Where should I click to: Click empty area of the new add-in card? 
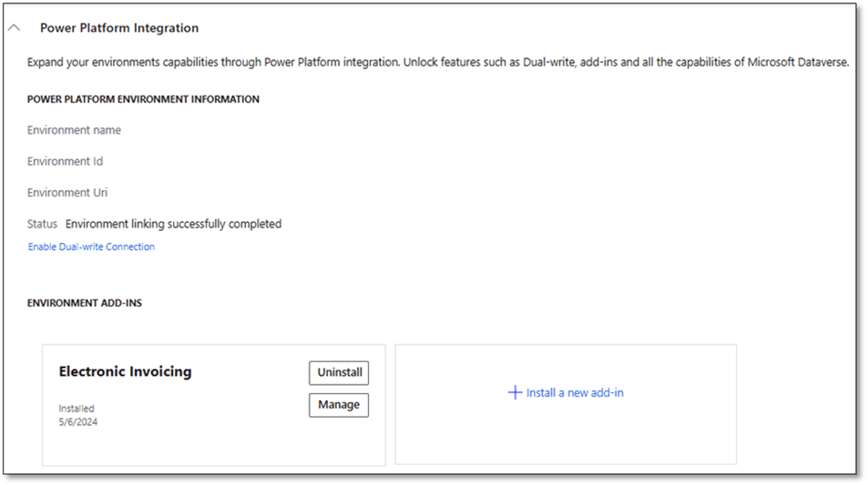point(565,437)
